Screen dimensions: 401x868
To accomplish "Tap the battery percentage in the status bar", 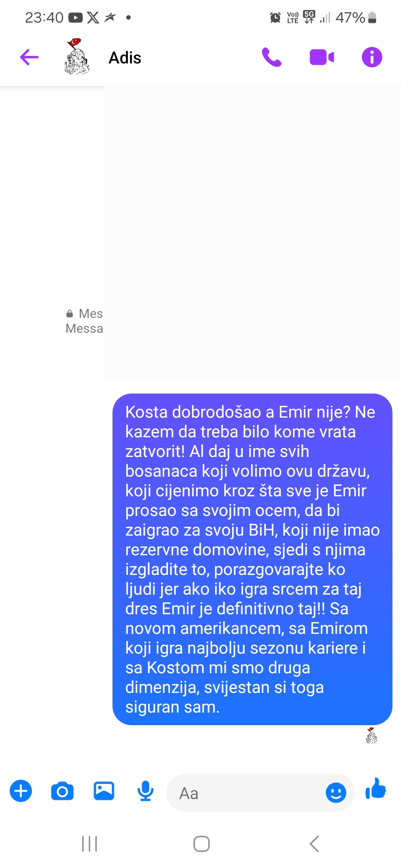I will [350, 17].
